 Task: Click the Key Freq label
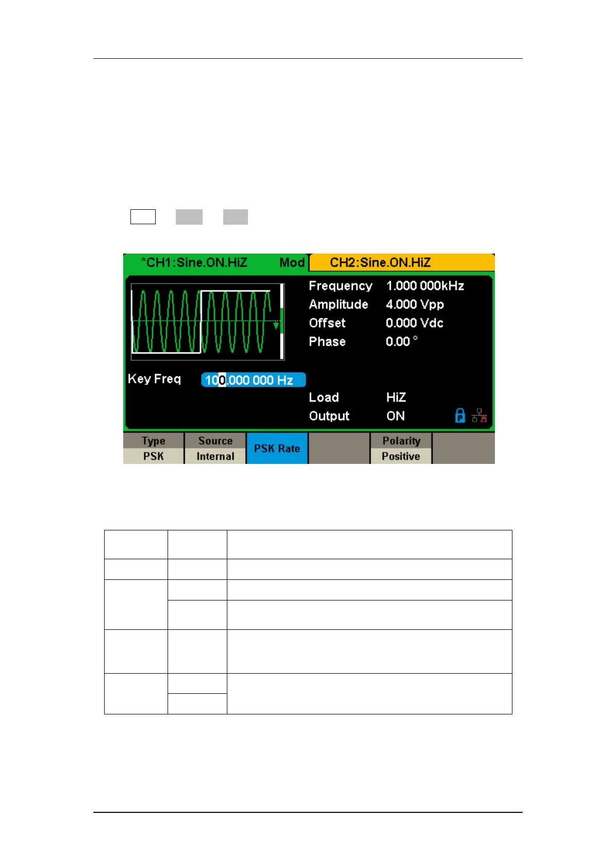click(155, 379)
